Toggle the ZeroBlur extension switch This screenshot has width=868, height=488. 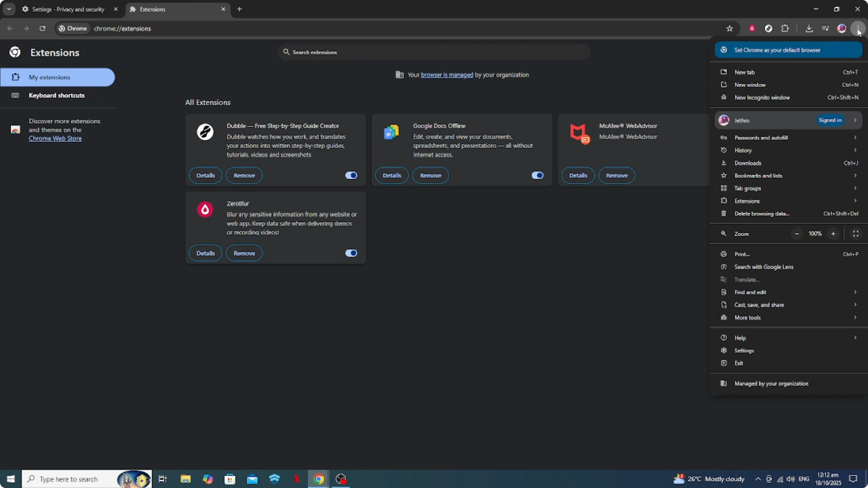click(x=351, y=253)
